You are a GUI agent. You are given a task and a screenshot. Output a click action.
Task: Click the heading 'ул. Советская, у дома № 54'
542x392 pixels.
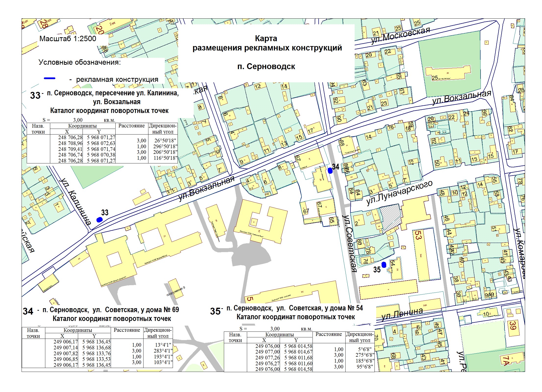click(x=320, y=308)
